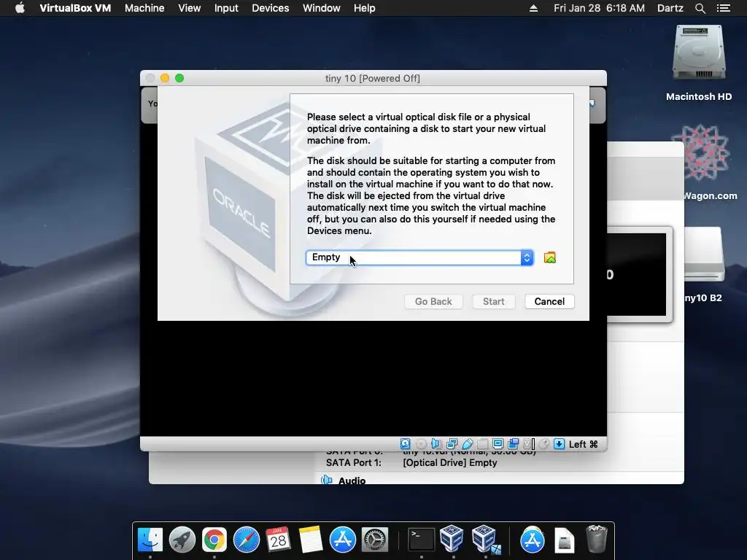Open the Input menu

(226, 8)
